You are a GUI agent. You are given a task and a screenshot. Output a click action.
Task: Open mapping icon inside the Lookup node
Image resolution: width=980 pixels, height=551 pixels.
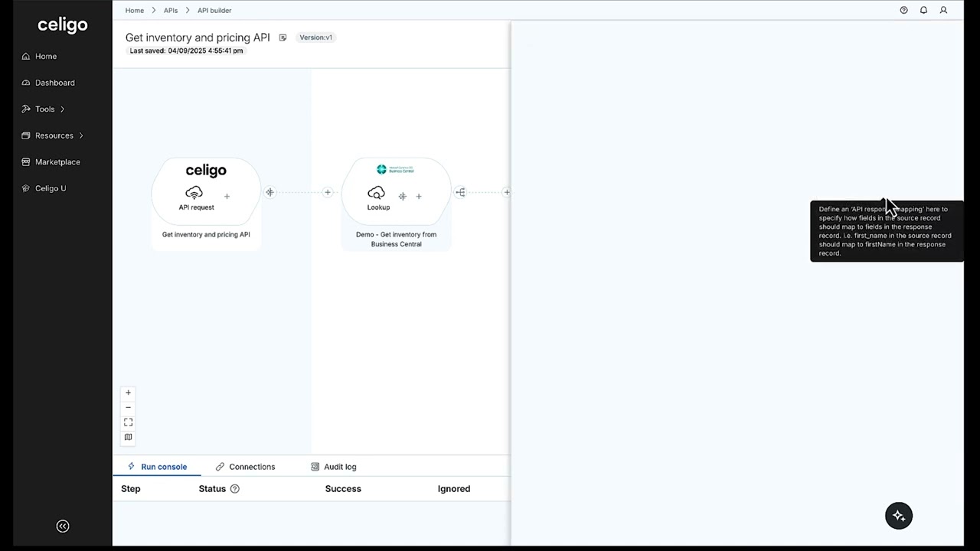click(x=402, y=197)
